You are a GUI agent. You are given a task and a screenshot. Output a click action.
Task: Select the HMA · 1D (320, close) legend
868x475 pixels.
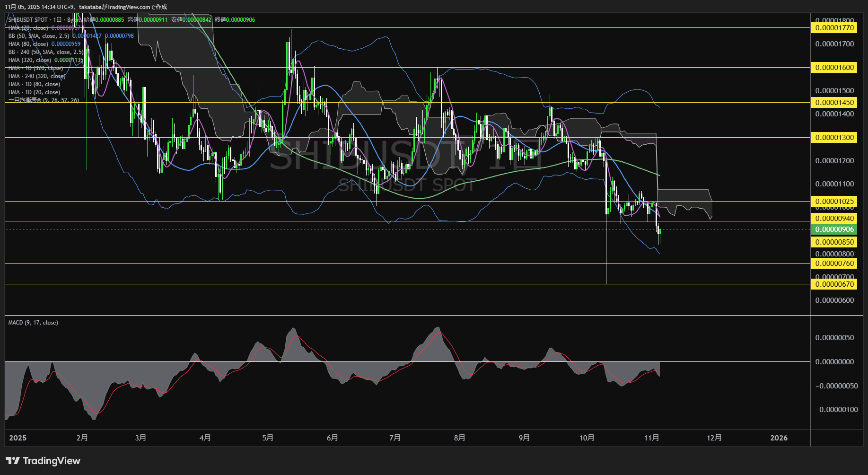[35, 68]
